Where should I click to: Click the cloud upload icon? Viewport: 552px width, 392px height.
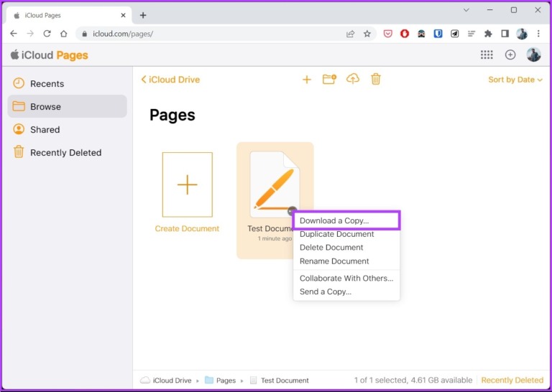pos(353,79)
